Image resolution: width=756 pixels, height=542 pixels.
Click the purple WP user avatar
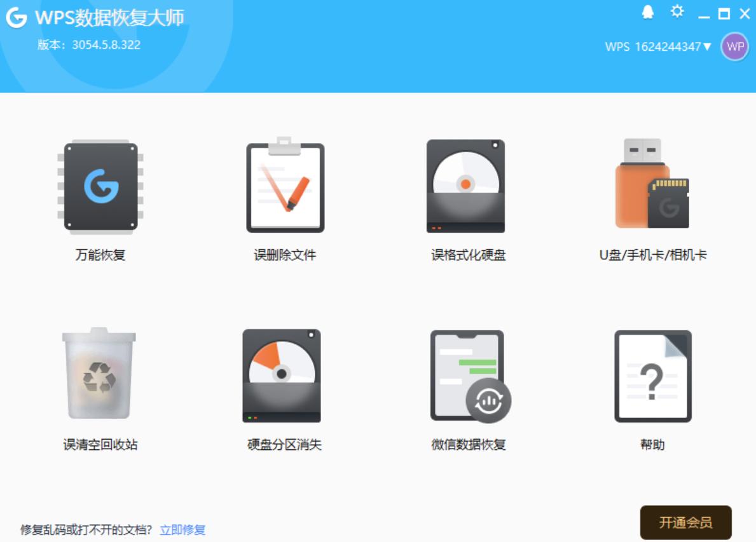coord(735,47)
